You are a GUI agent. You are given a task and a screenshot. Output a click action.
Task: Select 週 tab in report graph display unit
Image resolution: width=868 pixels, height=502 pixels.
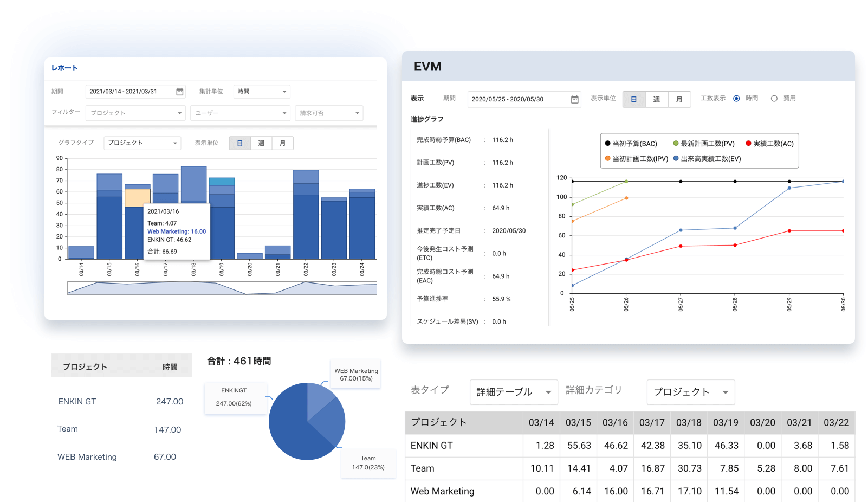click(261, 143)
